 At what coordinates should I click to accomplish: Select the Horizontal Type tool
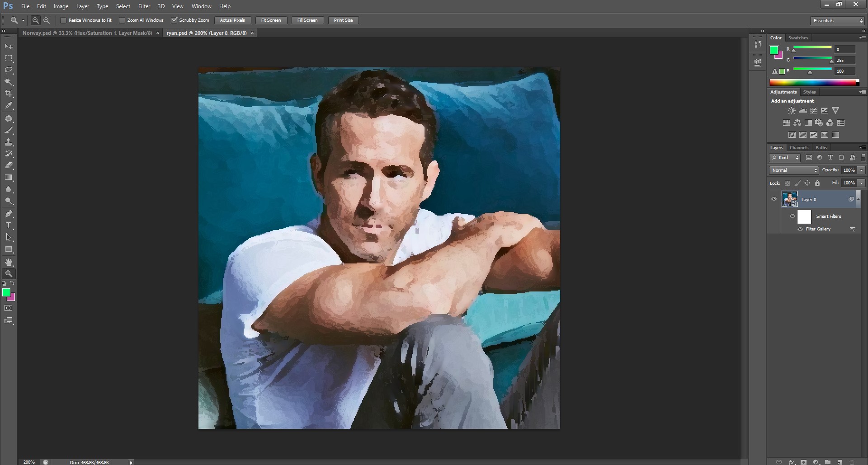[x=9, y=225]
